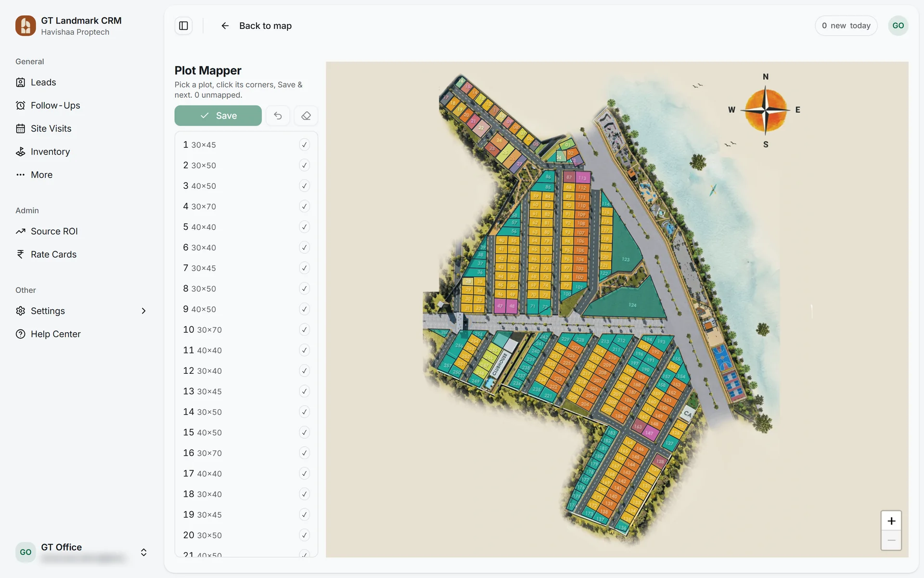Open Rate Cards admin page
924x578 pixels.
[53, 254]
